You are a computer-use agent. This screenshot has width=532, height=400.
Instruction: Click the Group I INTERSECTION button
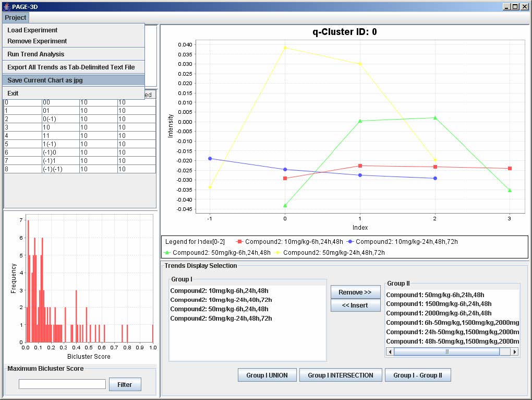pyautogui.click(x=341, y=375)
